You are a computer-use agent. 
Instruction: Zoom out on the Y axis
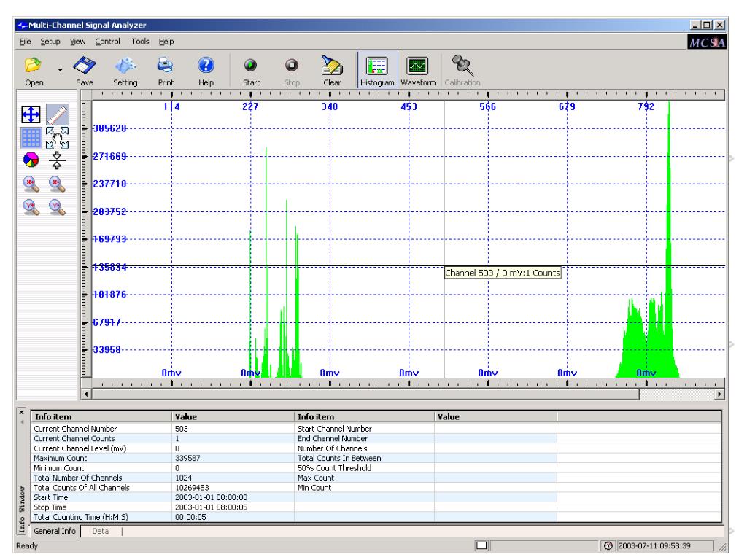[x=57, y=207]
